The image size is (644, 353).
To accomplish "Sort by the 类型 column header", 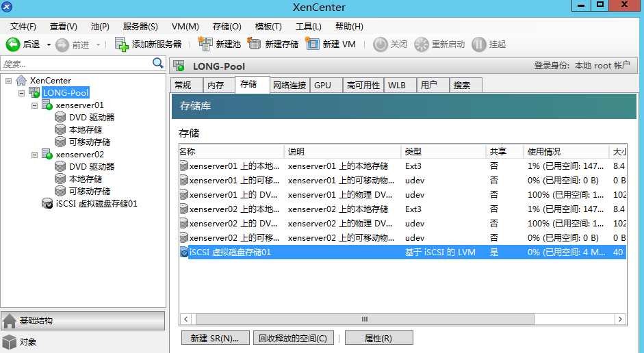I will 443,151.
